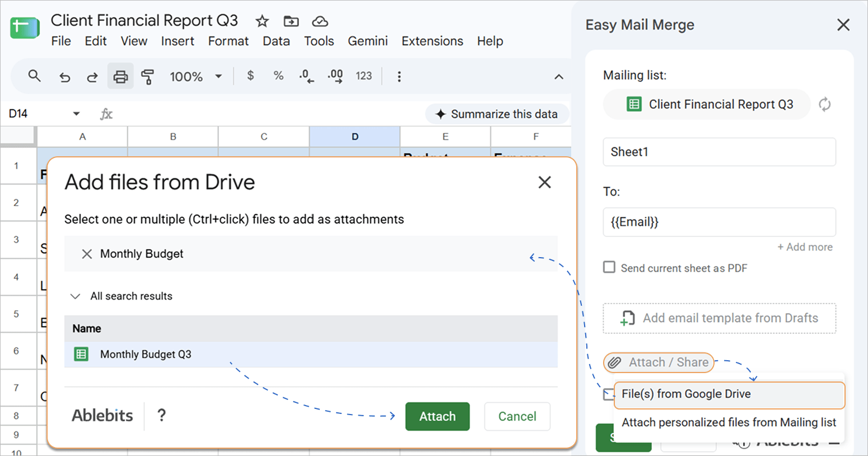Click the To field containing {{Email}}
868x456 pixels.
click(x=720, y=222)
